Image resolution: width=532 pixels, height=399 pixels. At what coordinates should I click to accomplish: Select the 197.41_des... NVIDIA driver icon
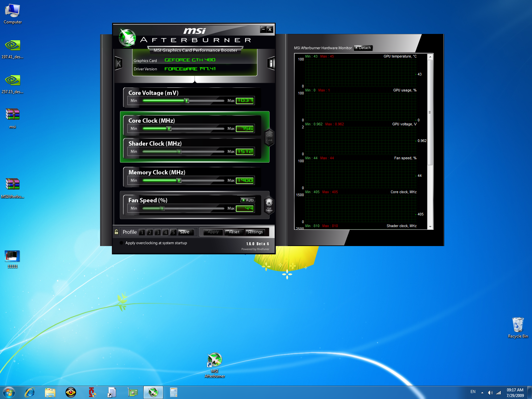point(13,49)
